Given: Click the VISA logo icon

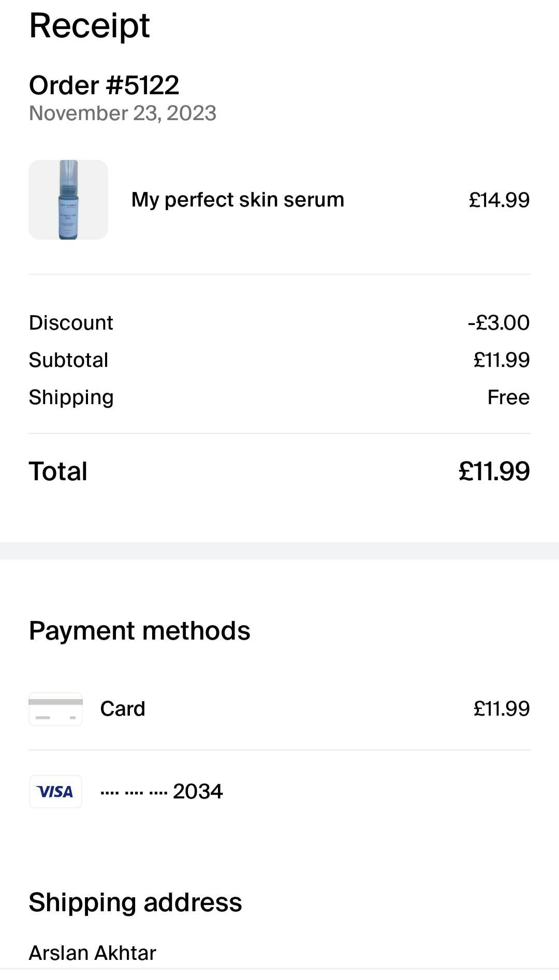Looking at the screenshot, I should tap(55, 792).
